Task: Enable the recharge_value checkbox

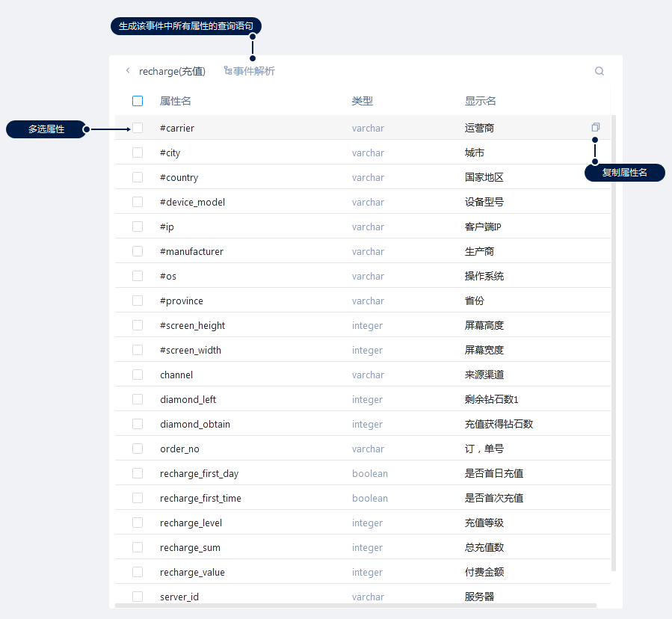Action: pyautogui.click(x=138, y=572)
